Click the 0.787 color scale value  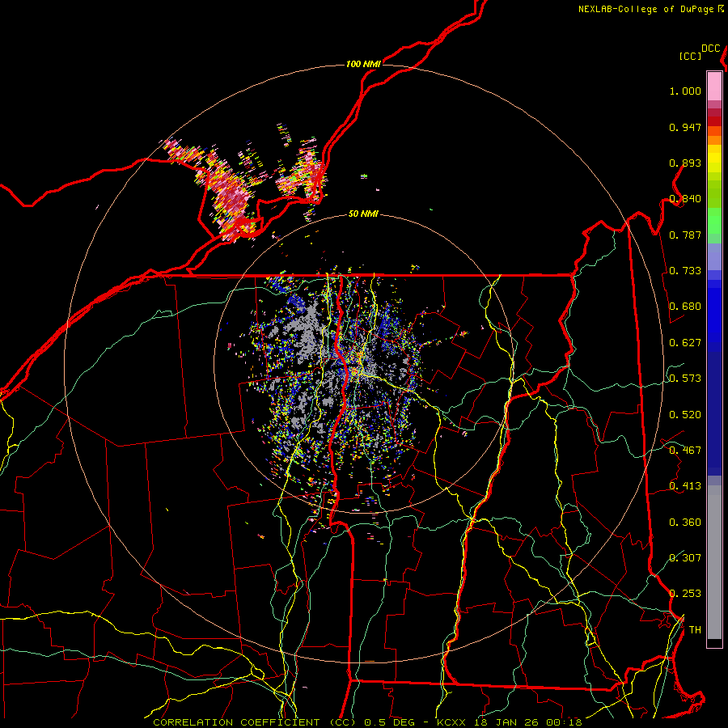tap(685, 235)
